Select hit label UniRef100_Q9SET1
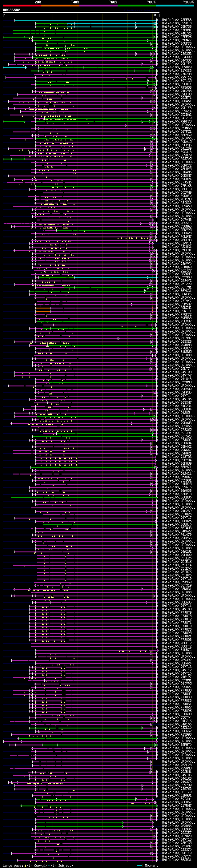197x868 pixels. 177,98
